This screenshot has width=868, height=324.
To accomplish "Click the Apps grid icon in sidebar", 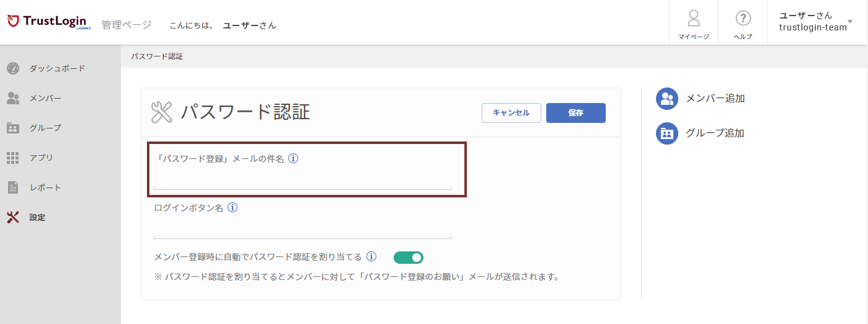I will coord(13,158).
